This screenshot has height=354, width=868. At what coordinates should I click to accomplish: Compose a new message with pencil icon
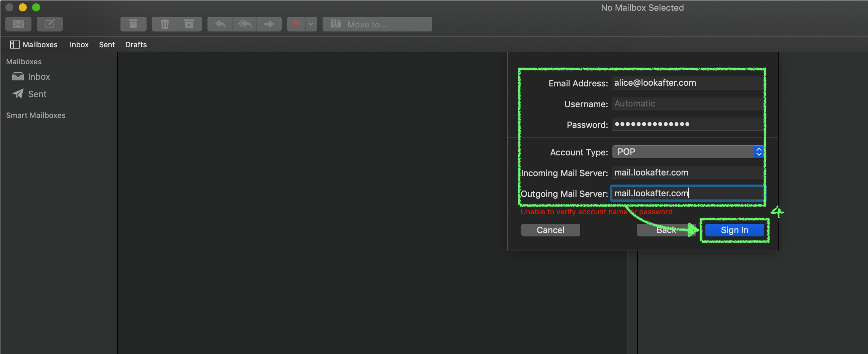click(50, 24)
